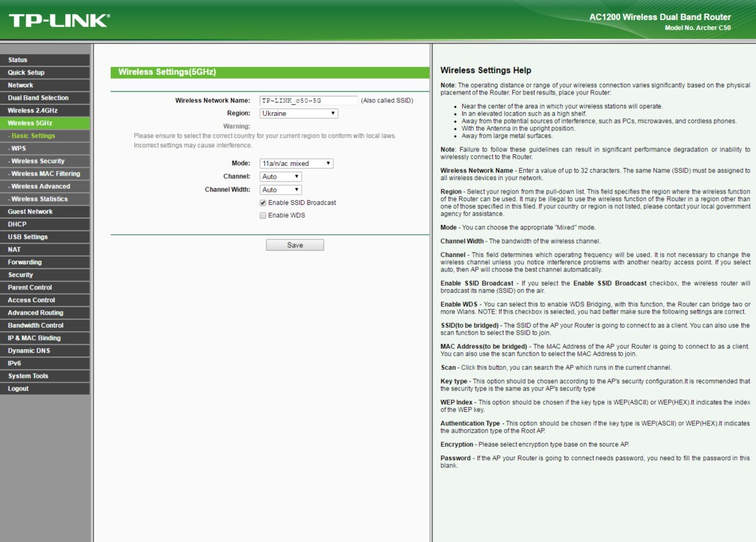This screenshot has height=542, width=756.
Task: Open the Channel dropdown
Action: coord(280,176)
